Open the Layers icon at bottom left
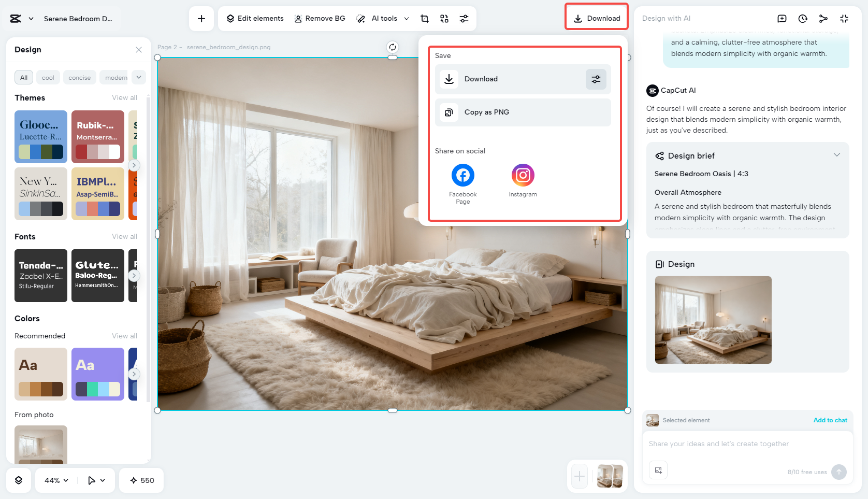Image resolution: width=868 pixels, height=499 pixels. 19,480
